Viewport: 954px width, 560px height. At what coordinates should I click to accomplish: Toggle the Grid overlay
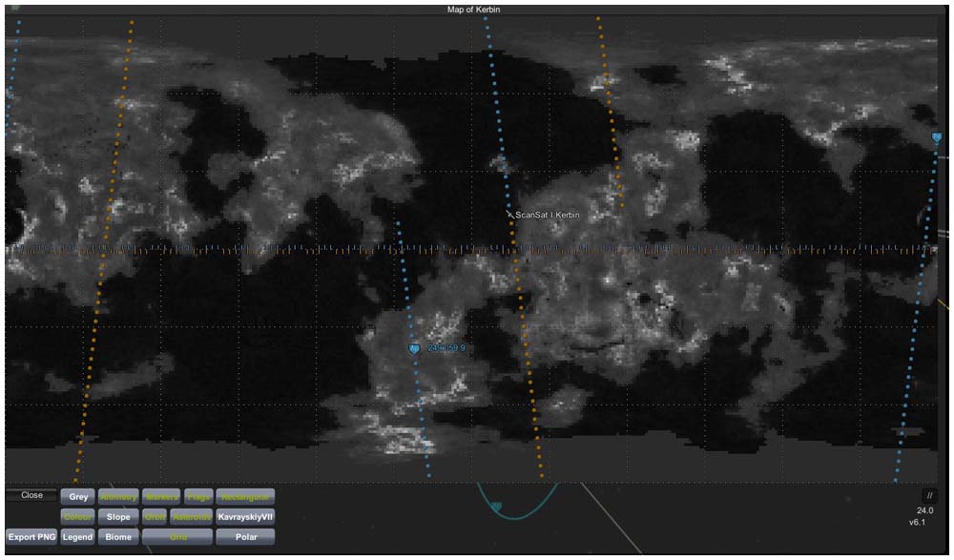(x=177, y=537)
